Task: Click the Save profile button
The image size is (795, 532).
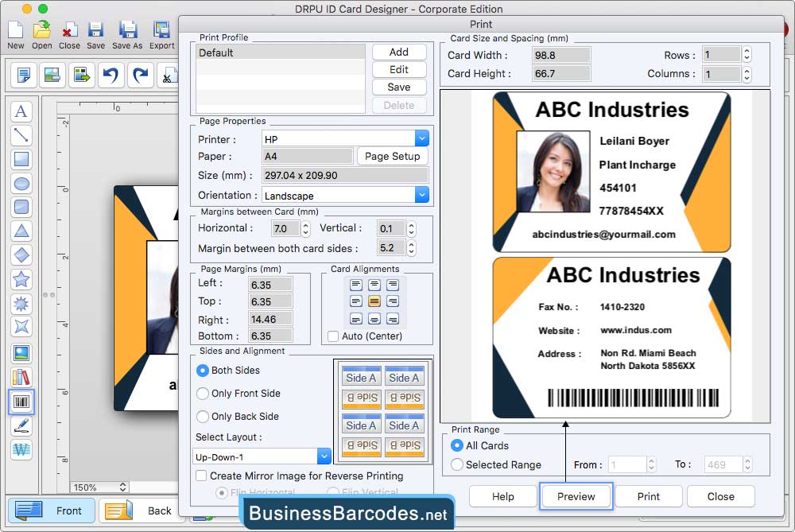Action: point(399,87)
